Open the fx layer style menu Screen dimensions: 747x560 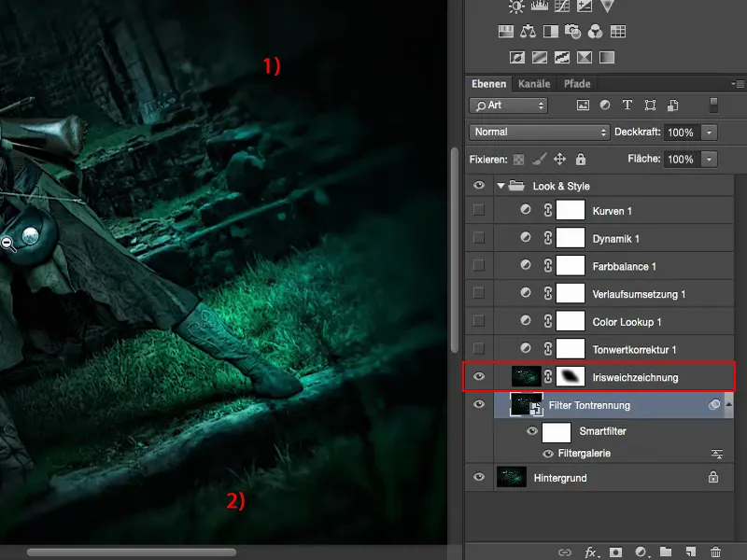click(591, 552)
